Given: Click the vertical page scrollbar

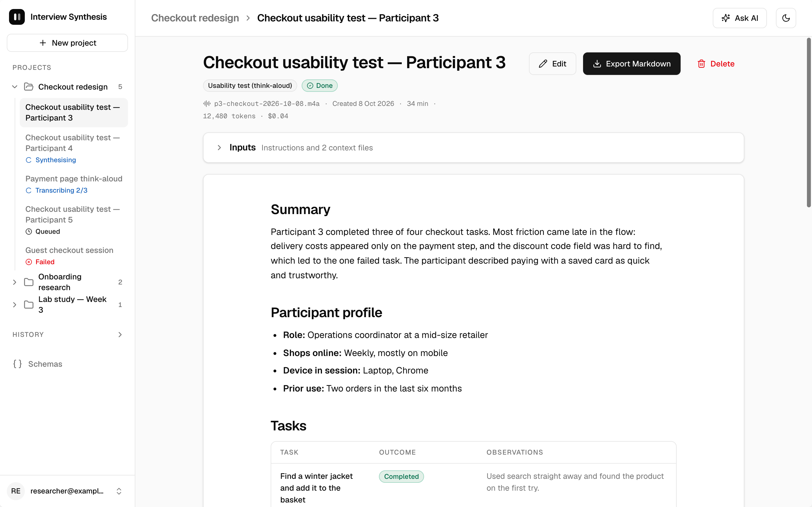Looking at the screenshot, I should point(809,123).
